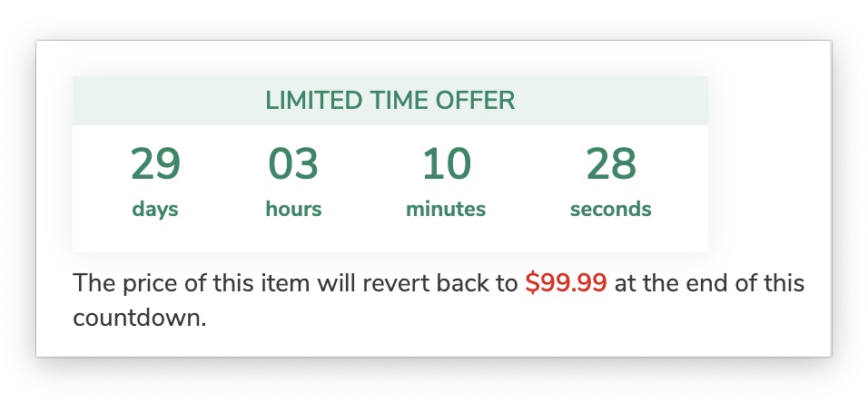Click "The" at the description's start

click(x=93, y=283)
